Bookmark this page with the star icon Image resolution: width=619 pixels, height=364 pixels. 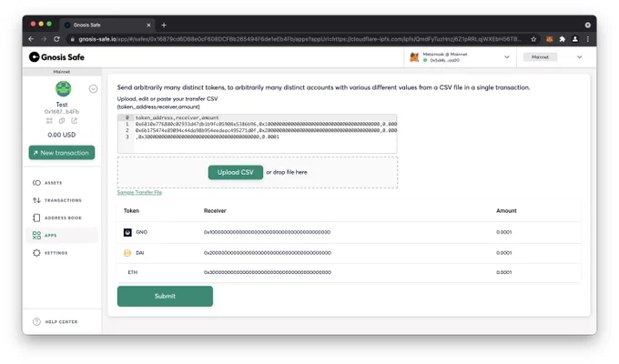click(x=533, y=39)
